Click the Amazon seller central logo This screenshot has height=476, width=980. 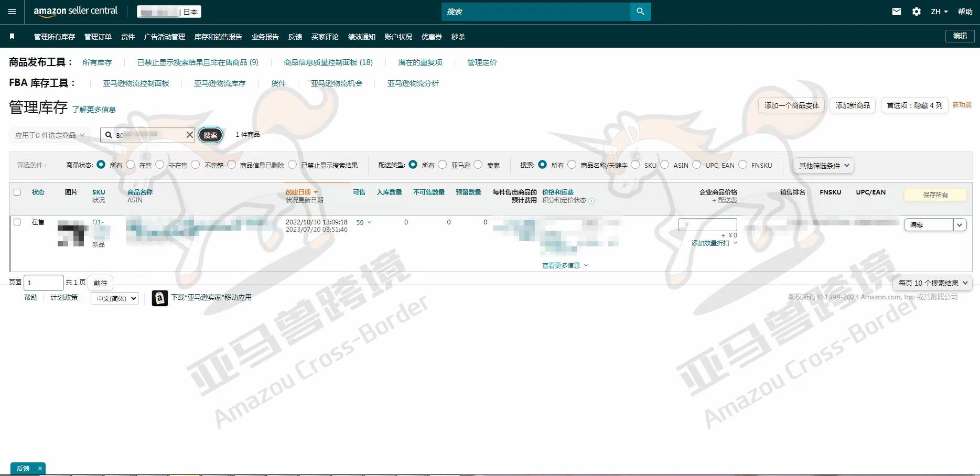[x=76, y=11]
